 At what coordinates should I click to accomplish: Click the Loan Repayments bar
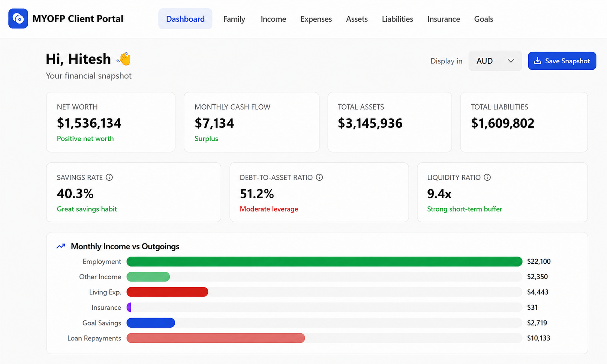(216, 338)
